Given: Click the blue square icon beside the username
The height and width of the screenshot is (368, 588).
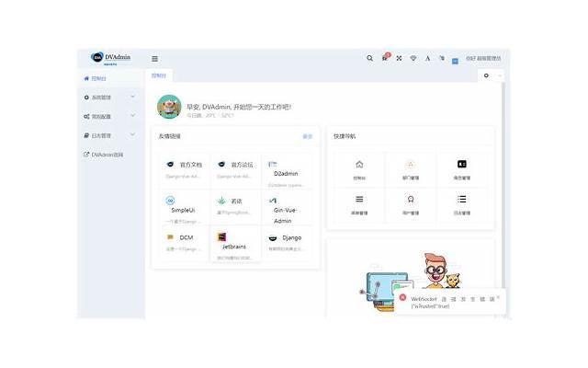Looking at the screenshot, I should (x=455, y=62).
